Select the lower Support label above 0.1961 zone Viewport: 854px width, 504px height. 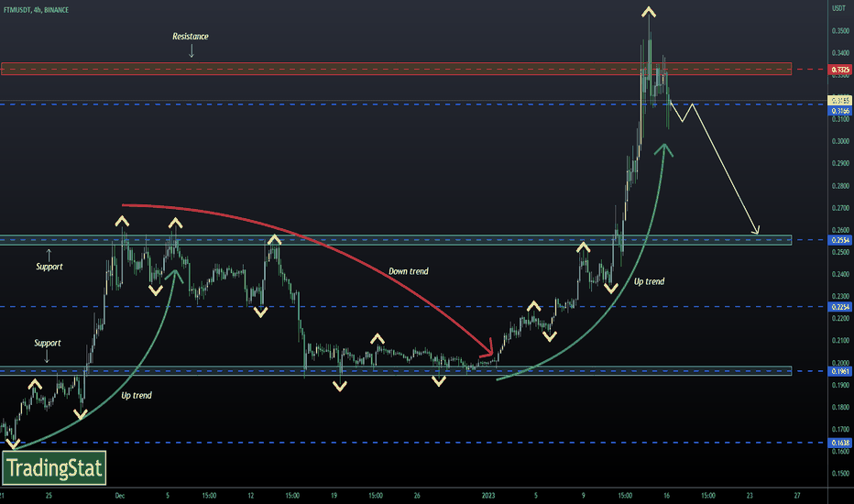pyautogui.click(x=48, y=343)
